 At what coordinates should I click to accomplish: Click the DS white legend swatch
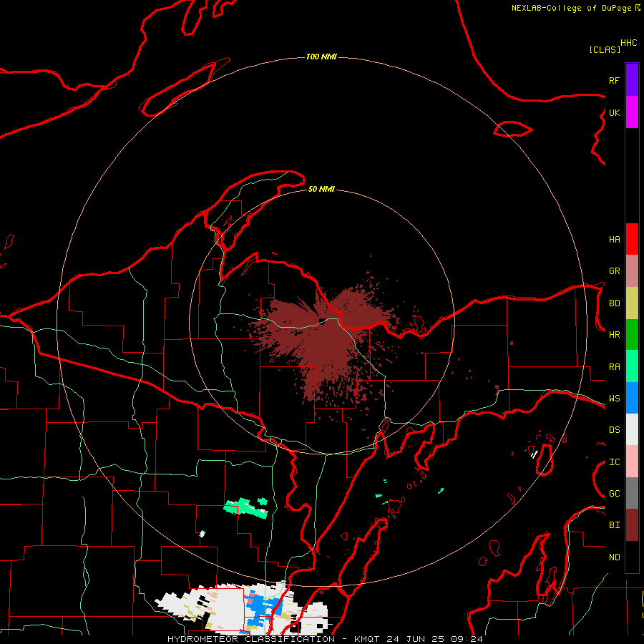632,429
